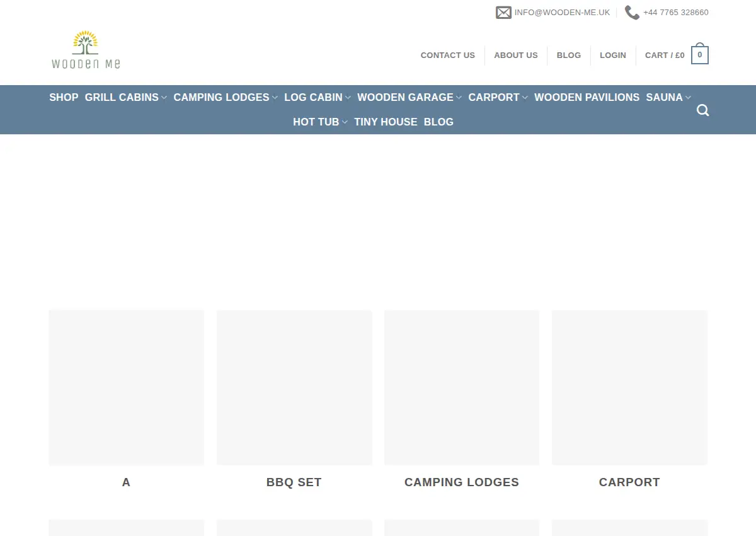Open the Camping Lodges category thumbnail
Image resolution: width=756 pixels, height=536 pixels.
tap(462, 387)
